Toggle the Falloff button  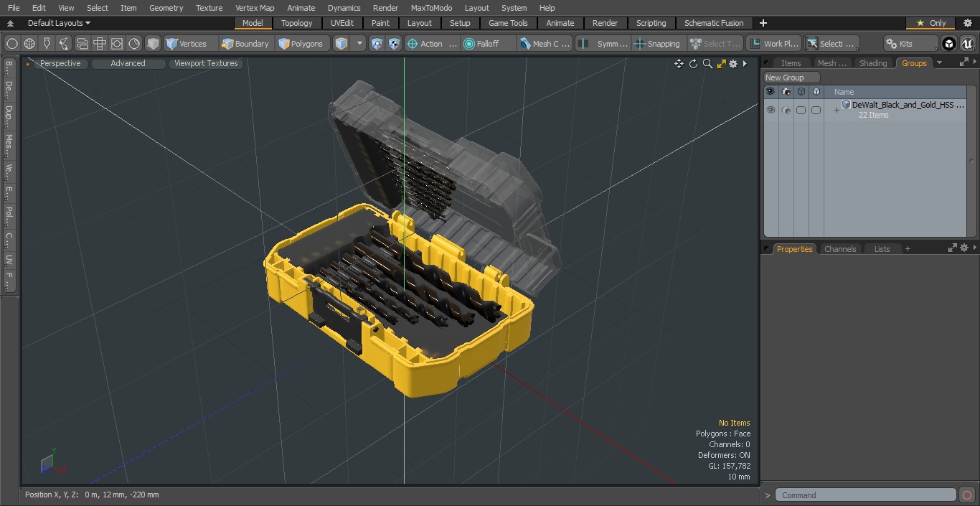tap(488, 44)
